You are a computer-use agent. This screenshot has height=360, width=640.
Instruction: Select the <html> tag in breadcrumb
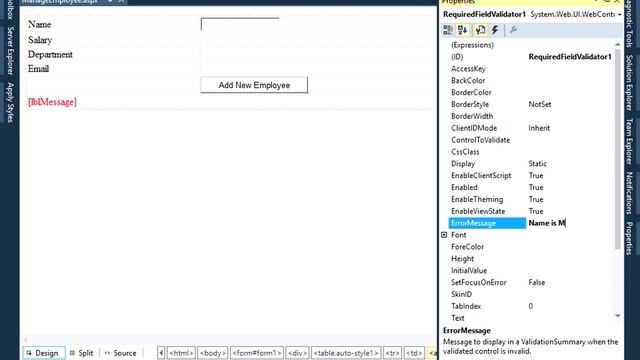tap(181, 353)
